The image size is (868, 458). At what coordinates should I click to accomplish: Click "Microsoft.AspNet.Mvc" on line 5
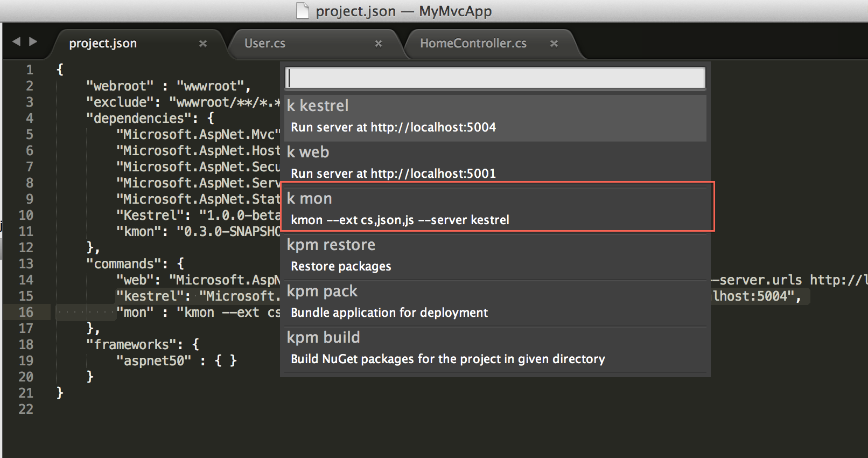tap(198, 134)
